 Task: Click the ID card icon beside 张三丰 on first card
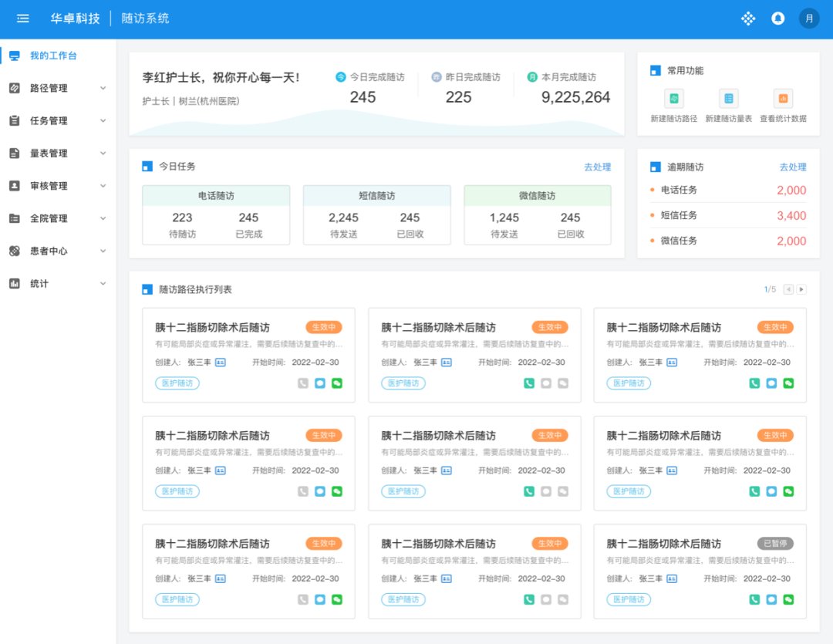pos(221,362)
